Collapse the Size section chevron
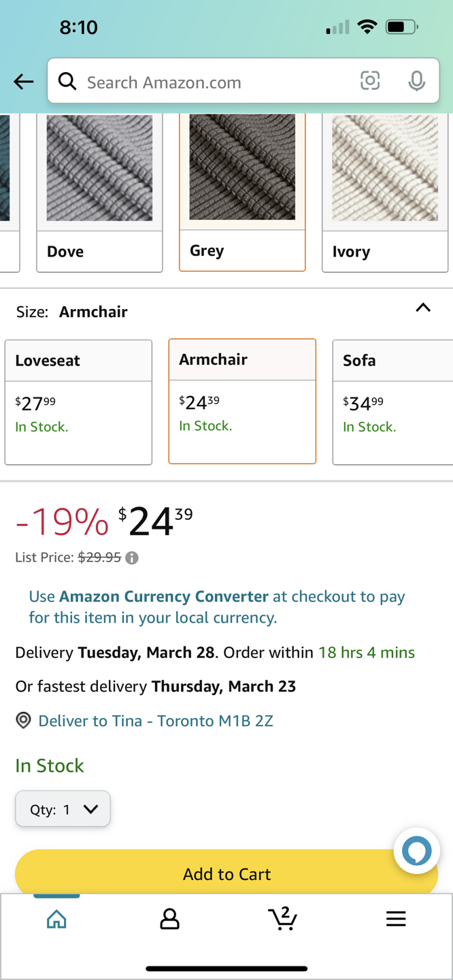Image resolution: width=453 pixels, height=980 pixels. (423, 308)
